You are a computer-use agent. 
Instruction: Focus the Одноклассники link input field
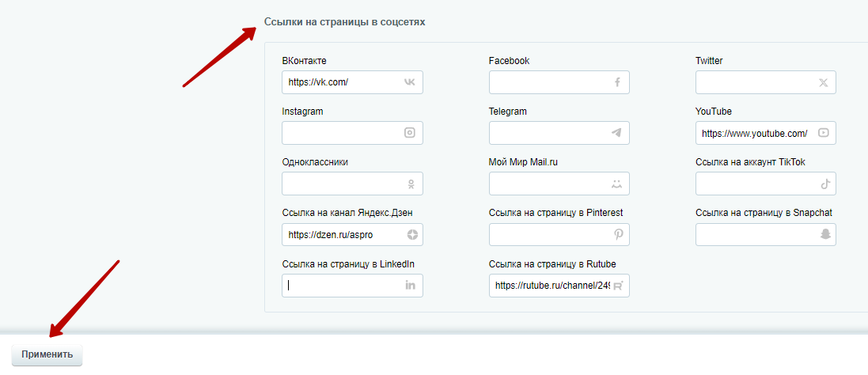[x=352, y=184]
